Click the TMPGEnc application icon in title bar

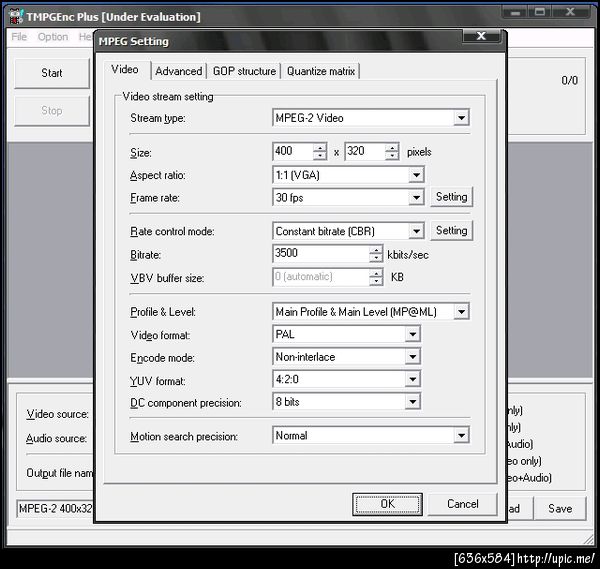pyautogui.click(x=16, y=16)
